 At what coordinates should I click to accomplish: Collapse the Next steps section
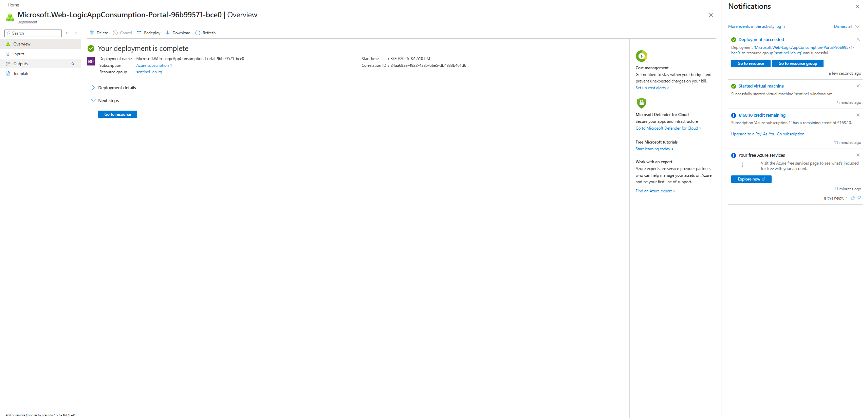pyautogui.click(x=93, y=100)
